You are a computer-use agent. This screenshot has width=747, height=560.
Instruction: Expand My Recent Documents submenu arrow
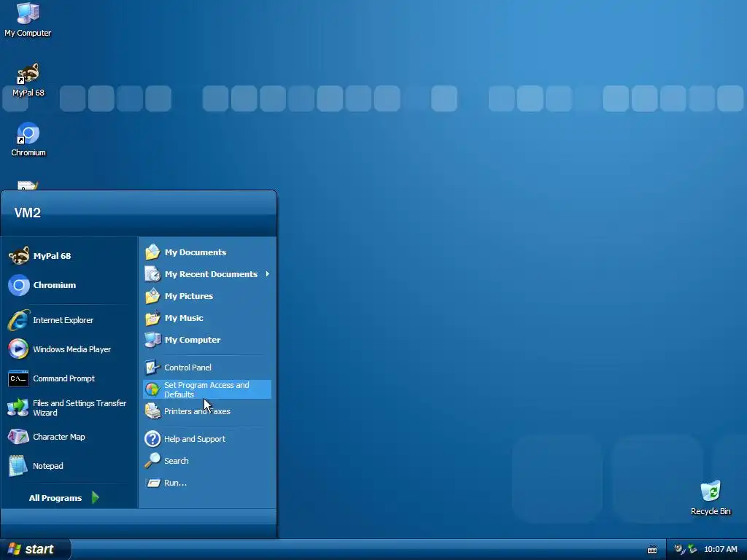click(267, 274)
